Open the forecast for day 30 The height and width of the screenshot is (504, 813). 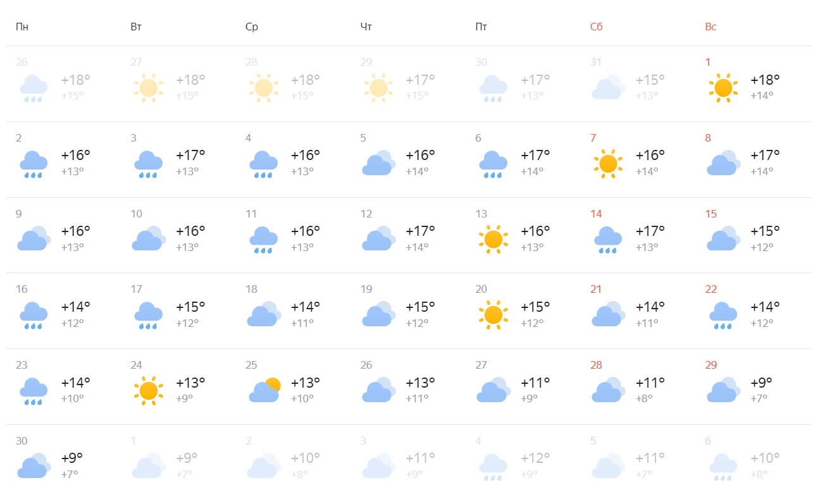[x=63, y=464]
